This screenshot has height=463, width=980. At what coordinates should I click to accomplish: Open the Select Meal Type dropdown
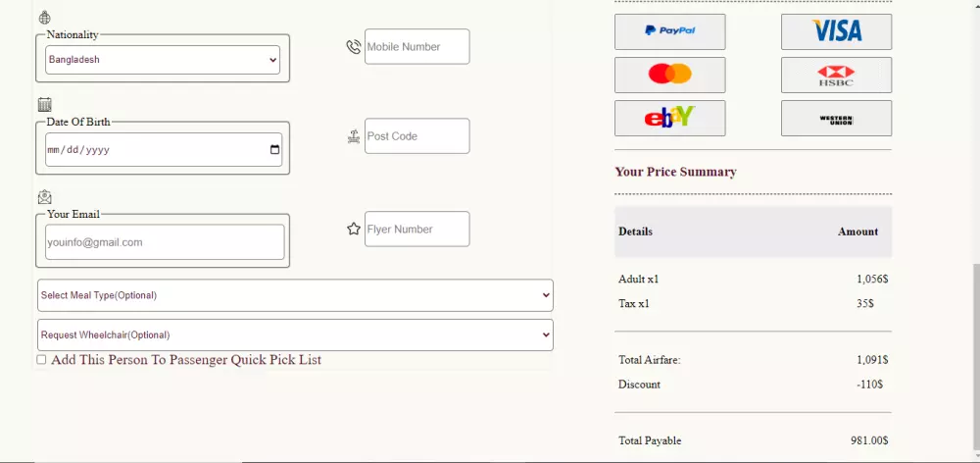tap(295, 295)
